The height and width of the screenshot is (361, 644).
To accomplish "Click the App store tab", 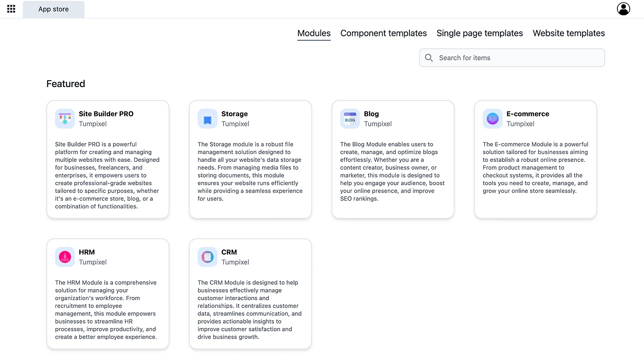I will 54,9.
